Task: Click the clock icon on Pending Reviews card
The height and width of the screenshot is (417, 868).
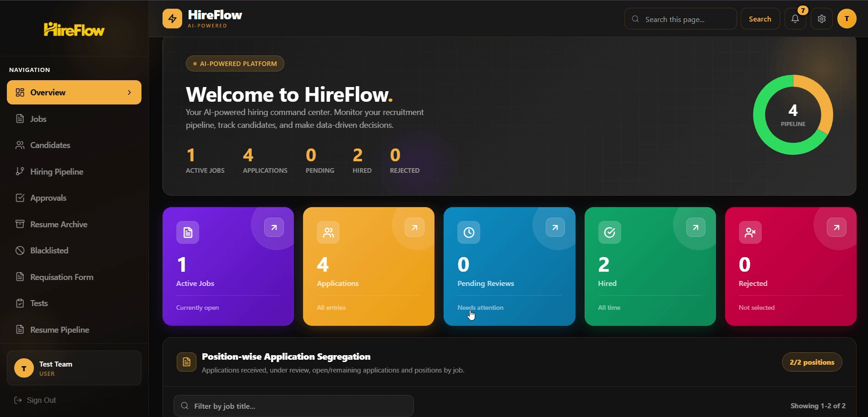Action: [x=469, y=232]
